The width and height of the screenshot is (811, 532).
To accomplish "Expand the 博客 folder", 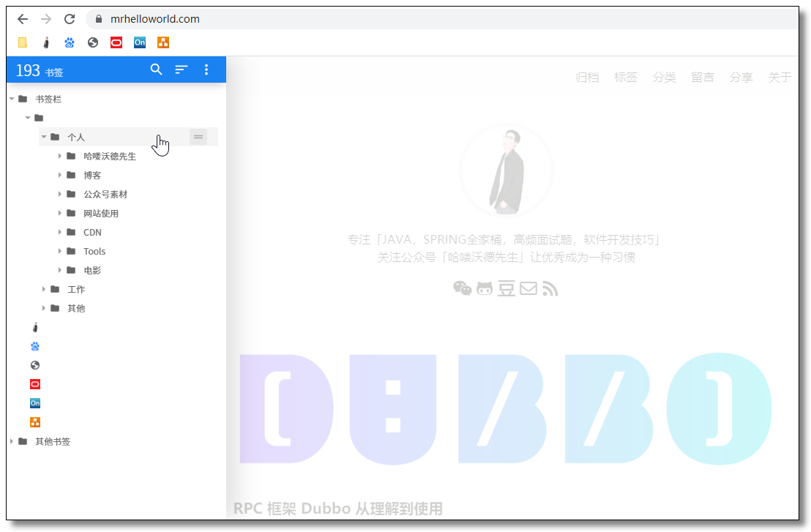I will [x=59, y=176].
